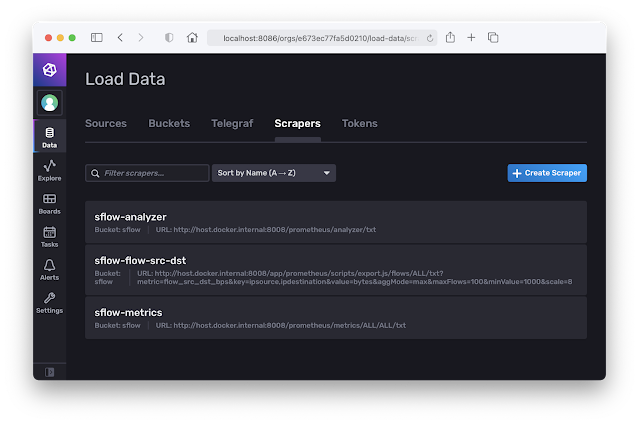This screenshot has width=639, height=424.
Task: Open Settings wrench icon
Action: click(x=49, y=302)
